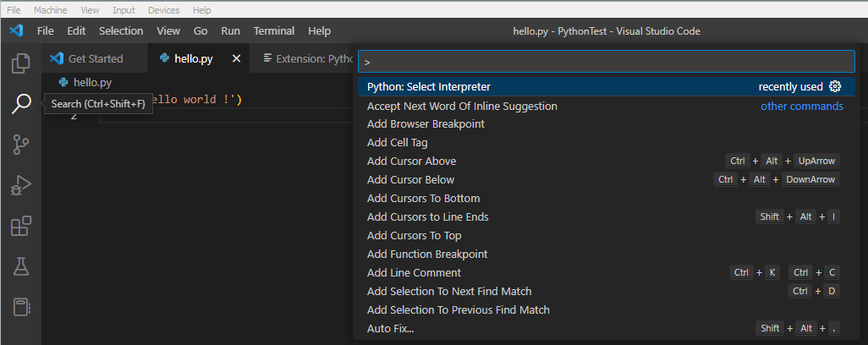Open the Explorer view in activity bar
This screenshot has width=868, height=345.
point(21,63)
